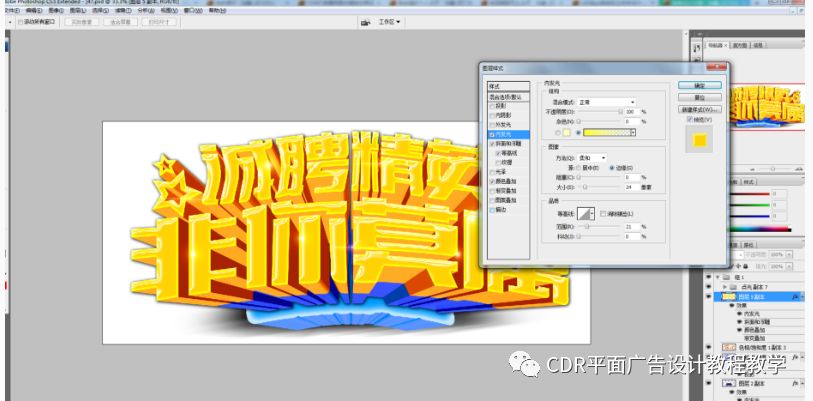Switch to the 样式 tab in Color panel group

(749, 182)
